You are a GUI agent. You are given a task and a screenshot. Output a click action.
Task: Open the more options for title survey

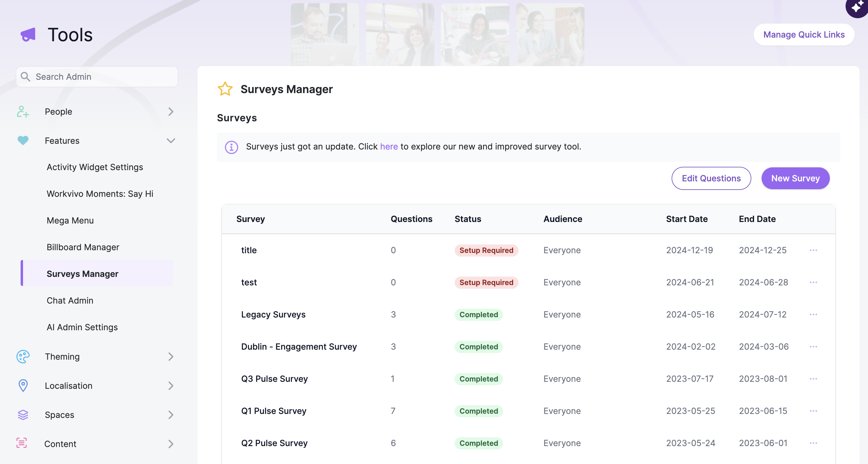pos(813,250)
